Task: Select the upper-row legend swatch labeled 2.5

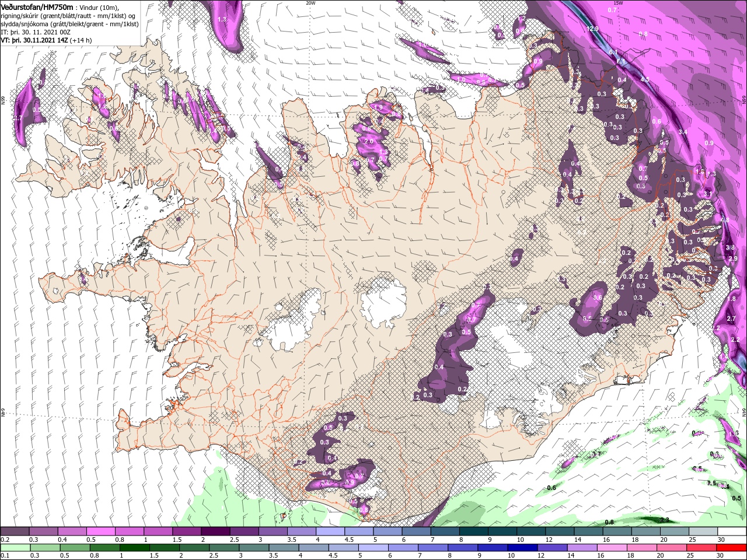Action: (x=244, y=531)
